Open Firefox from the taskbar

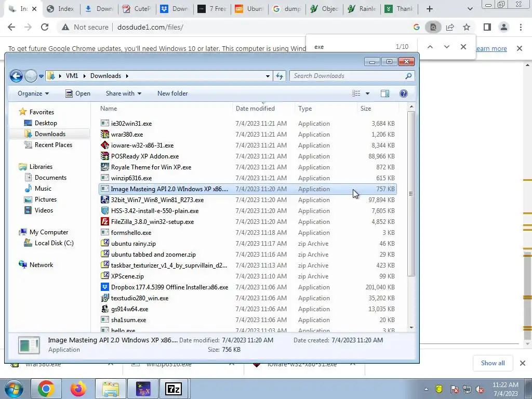tap(78, 389)
